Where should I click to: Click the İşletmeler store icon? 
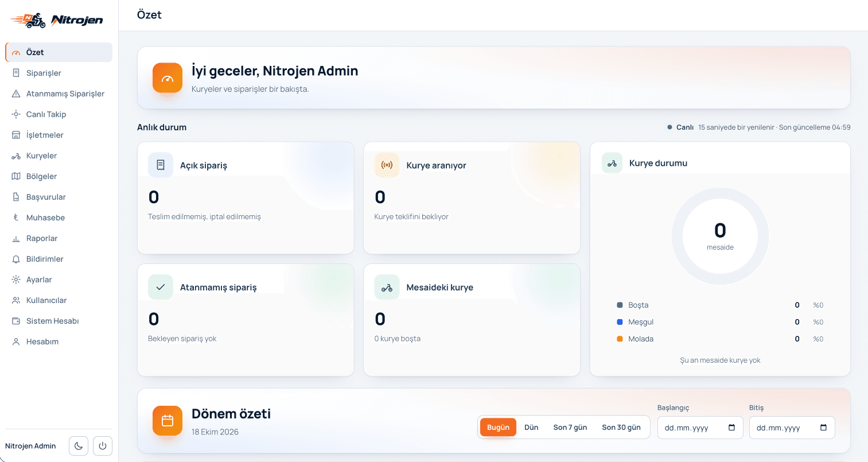click(16, 135)
